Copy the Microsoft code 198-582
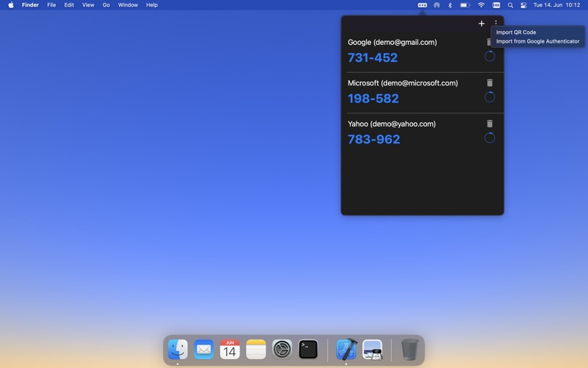Screen dimensions: 588x368 (373, 99)
